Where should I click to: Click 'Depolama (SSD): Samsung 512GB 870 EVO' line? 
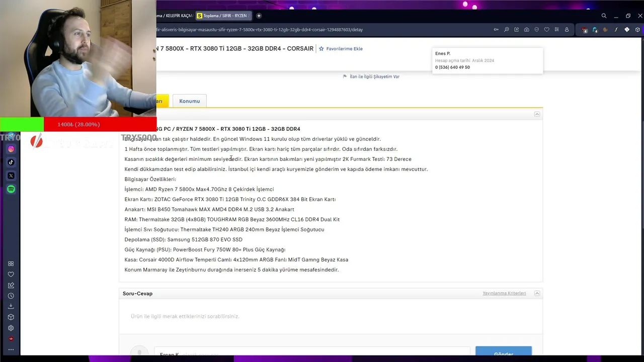click(x=183, y=239)
